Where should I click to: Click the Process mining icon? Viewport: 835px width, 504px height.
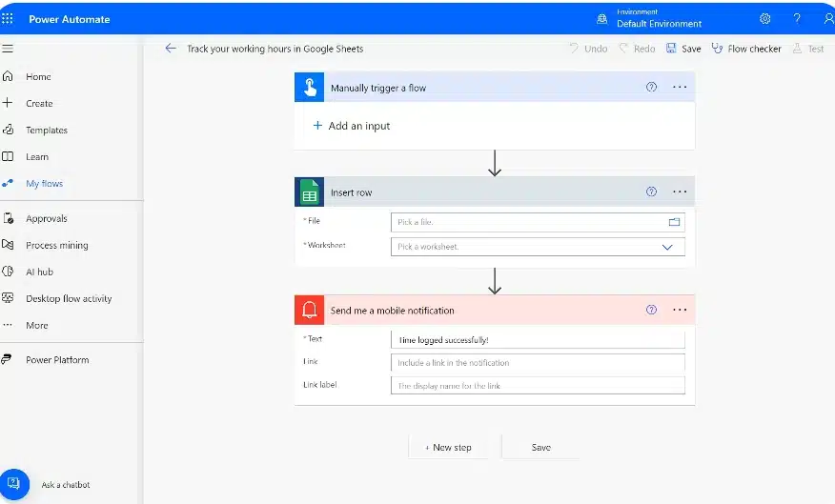coord(8,245)
